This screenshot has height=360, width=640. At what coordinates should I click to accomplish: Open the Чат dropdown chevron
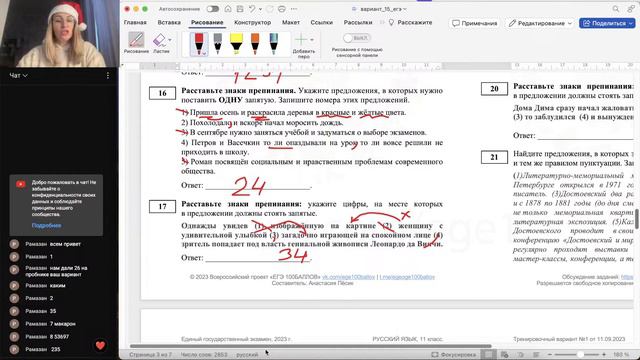pyautogui.click(x=25, y=76)
